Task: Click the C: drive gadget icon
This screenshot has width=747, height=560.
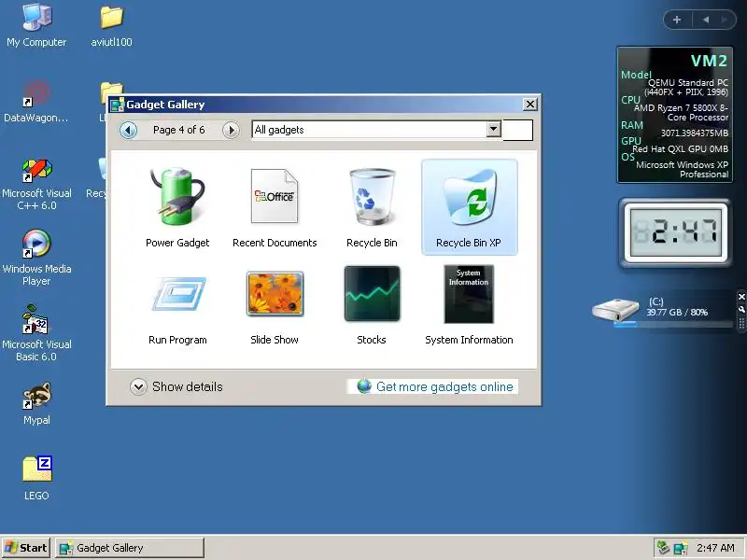Action: [x=615, y=310]
